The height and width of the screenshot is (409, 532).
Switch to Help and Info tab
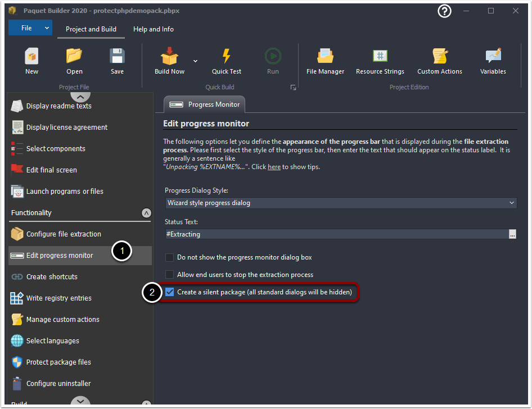tap(154, 29)
